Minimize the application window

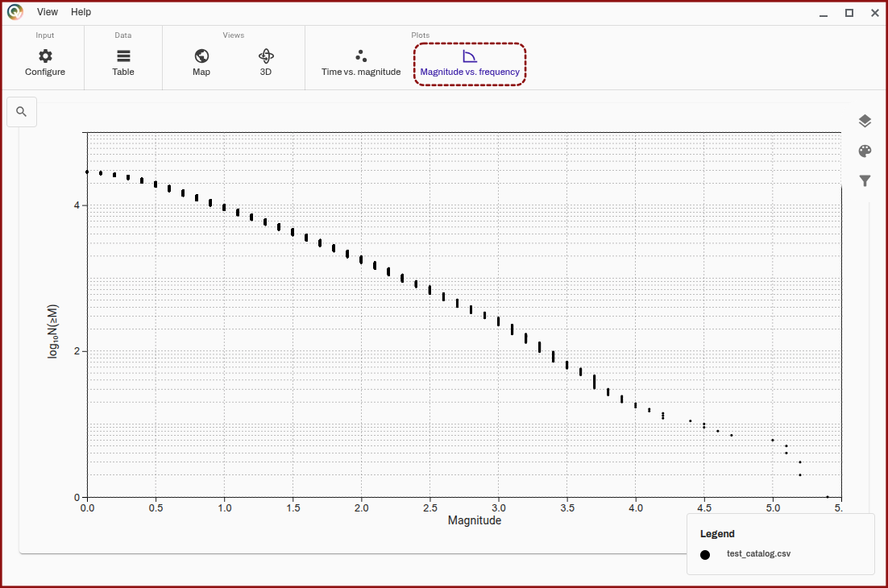coord(824,13)
